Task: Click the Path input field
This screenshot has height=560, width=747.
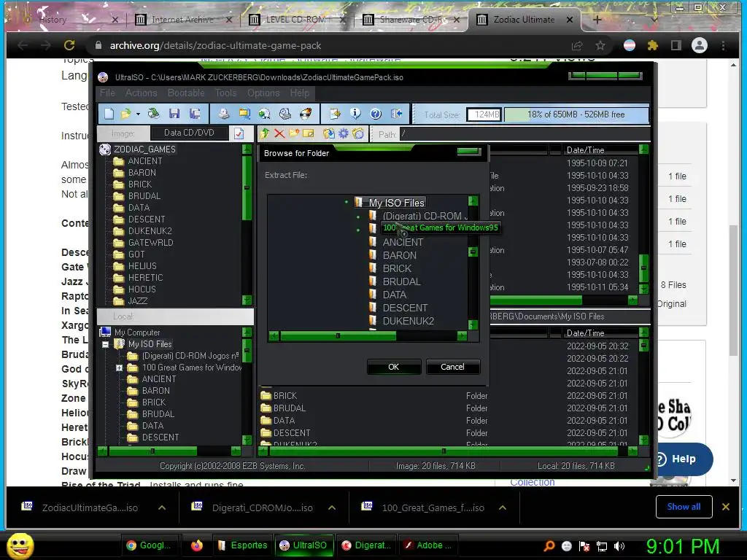Action: coord(525,134)
